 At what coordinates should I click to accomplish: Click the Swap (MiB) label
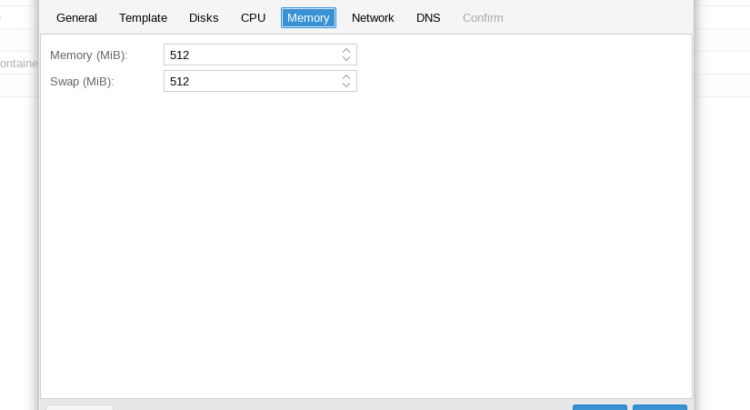[x=82, y=81]
